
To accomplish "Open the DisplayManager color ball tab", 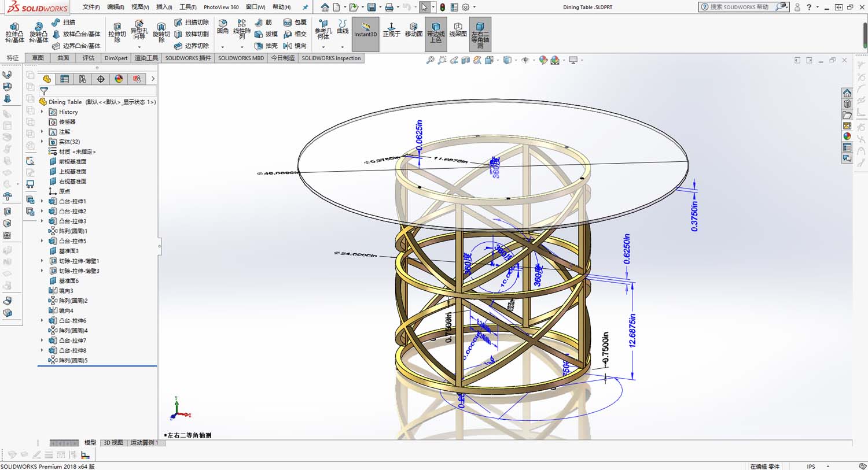I will (119, 79).
